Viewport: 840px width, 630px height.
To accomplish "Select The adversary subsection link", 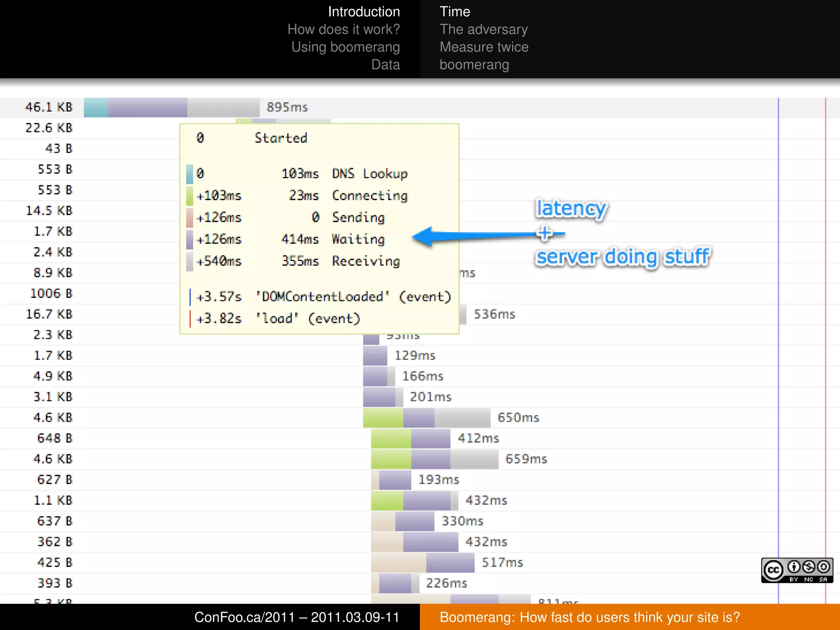I will point(483,29).
